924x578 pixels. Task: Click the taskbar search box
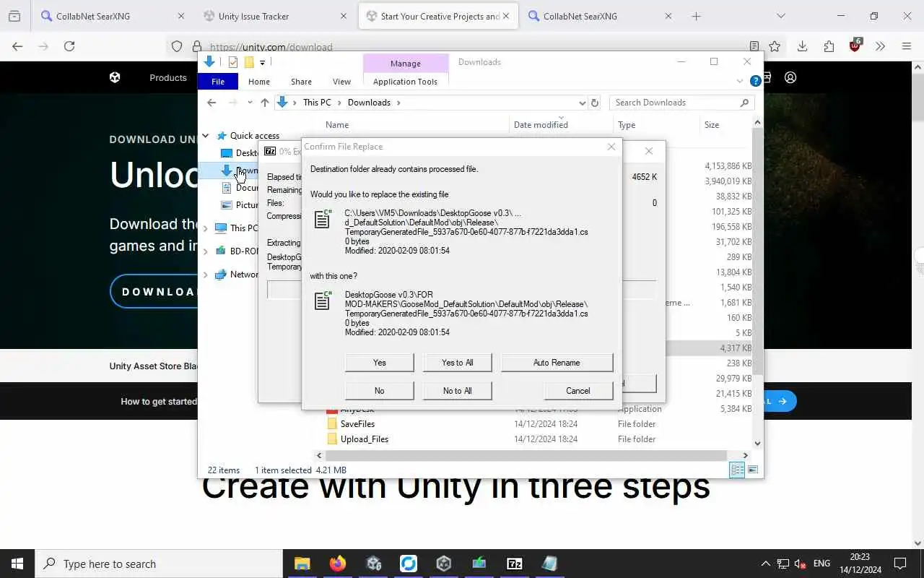tap(159, 564)
